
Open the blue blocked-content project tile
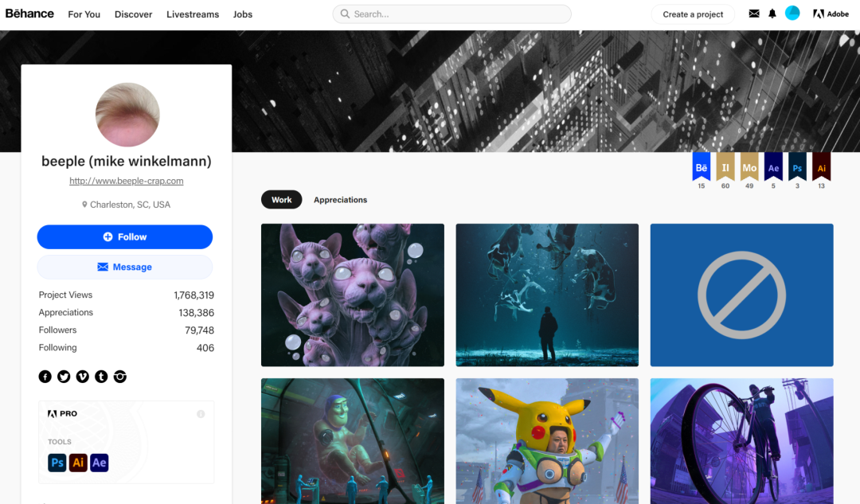(x=741, y=295)
